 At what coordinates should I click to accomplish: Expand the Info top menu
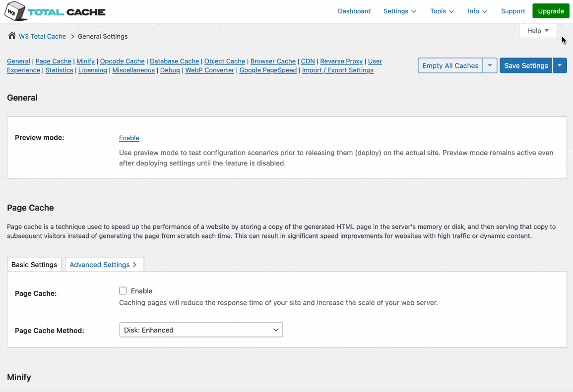(x=477, y=11)
